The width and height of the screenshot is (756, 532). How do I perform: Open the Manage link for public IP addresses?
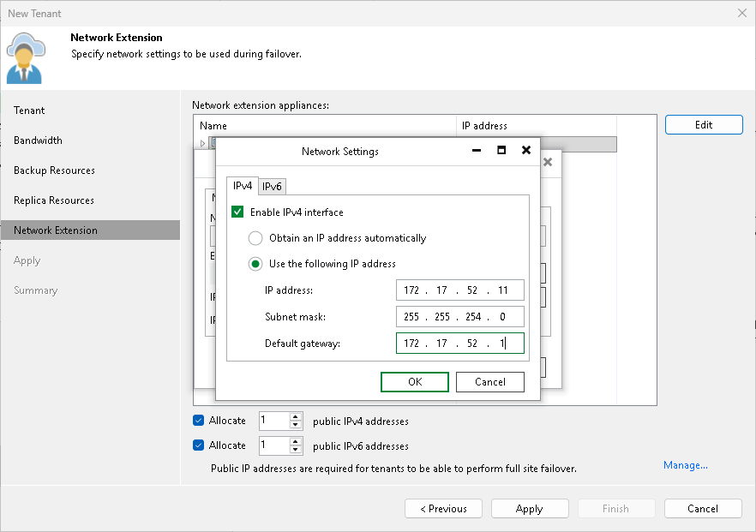tap(685, 464)
